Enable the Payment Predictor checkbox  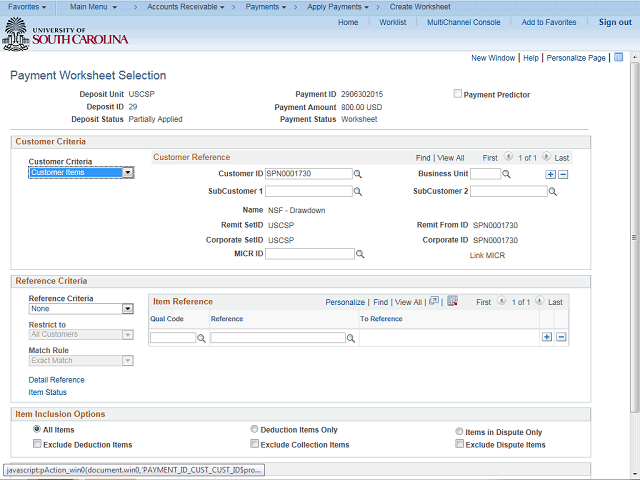(x=458, y=95)
